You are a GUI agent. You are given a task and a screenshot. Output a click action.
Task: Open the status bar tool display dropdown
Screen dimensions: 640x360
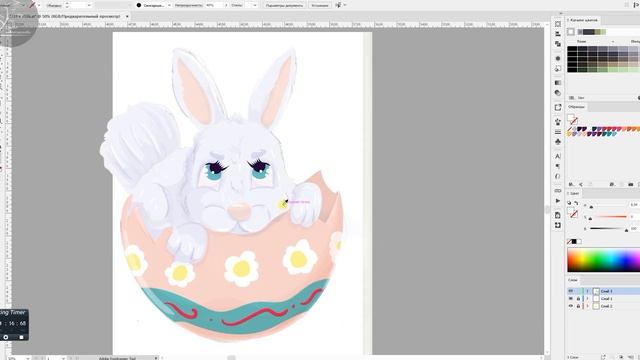pos(156,358)
